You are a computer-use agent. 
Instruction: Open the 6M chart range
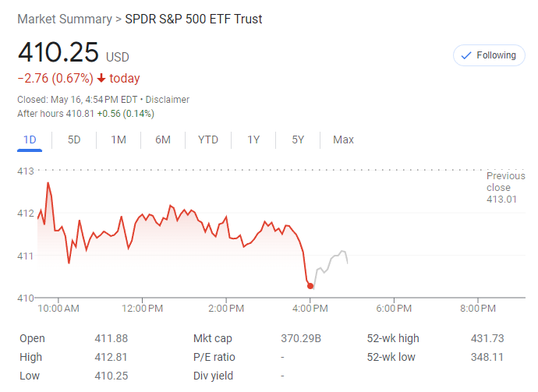click(x=163, y=139)
